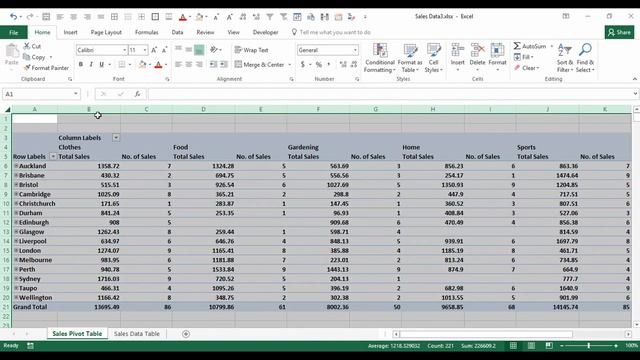
Task: Switch to Page Break Preview view icon
Action: click(549, 346)
